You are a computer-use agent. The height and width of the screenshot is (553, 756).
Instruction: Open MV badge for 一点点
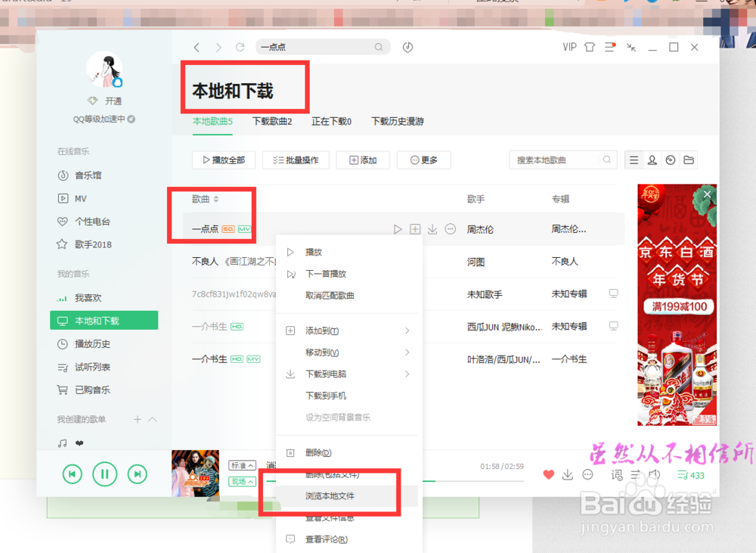244,229
